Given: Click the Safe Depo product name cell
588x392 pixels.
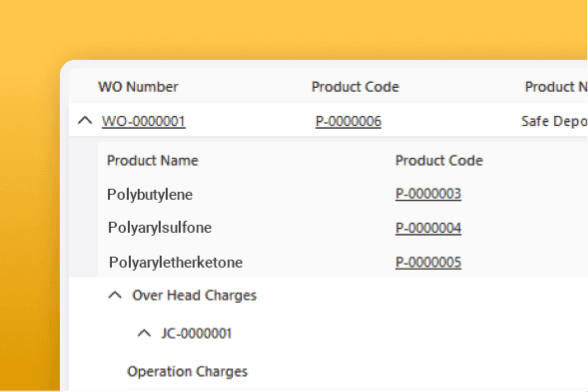Looking at the screenshot, I should click(x=554, y=121).
